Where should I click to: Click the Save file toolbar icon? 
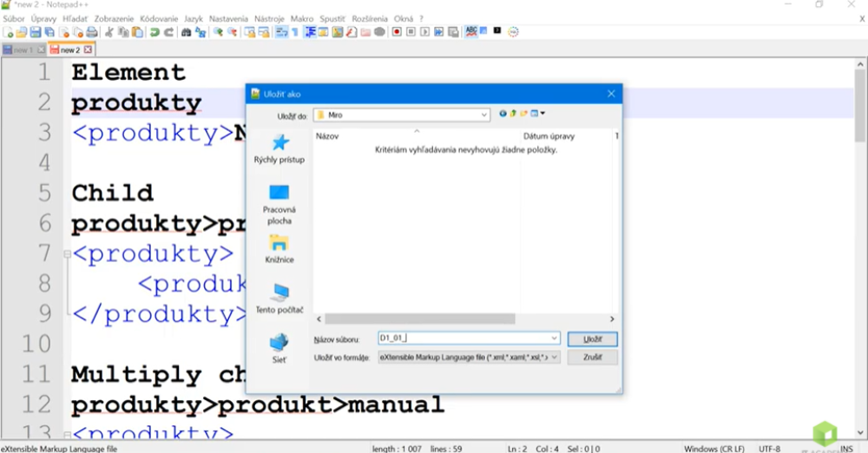pos(36,32)
